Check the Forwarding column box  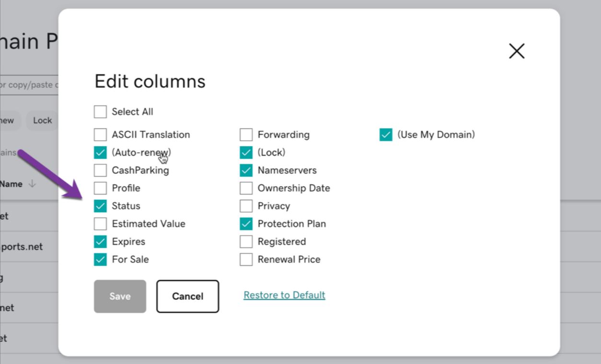[x=246, y=135]
